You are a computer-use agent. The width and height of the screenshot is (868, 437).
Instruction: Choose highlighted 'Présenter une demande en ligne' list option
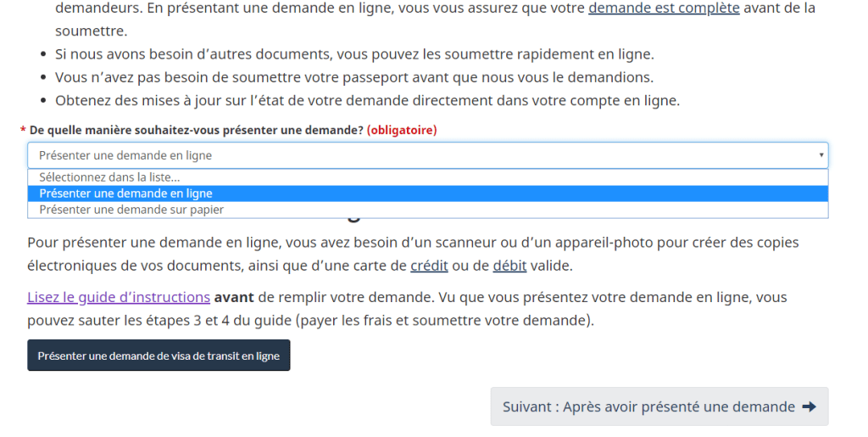(428, 193)
